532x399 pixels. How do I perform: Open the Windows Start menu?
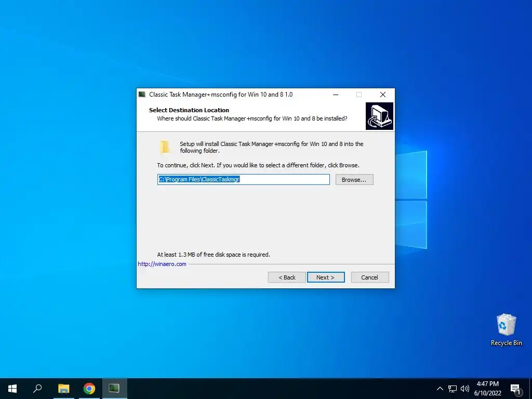(12, 389)
